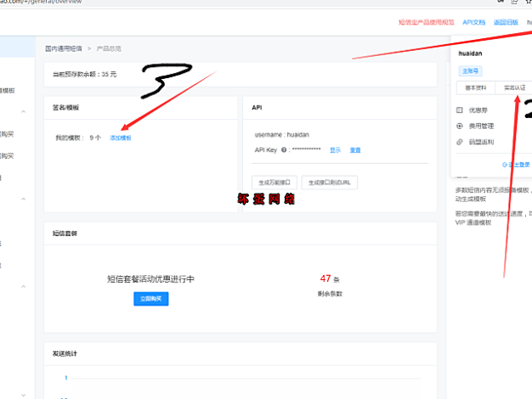Click the 剩余条数 label
The height and width of the screenshot is (399, 532).
pyautogui.click(x=330, y=294)
